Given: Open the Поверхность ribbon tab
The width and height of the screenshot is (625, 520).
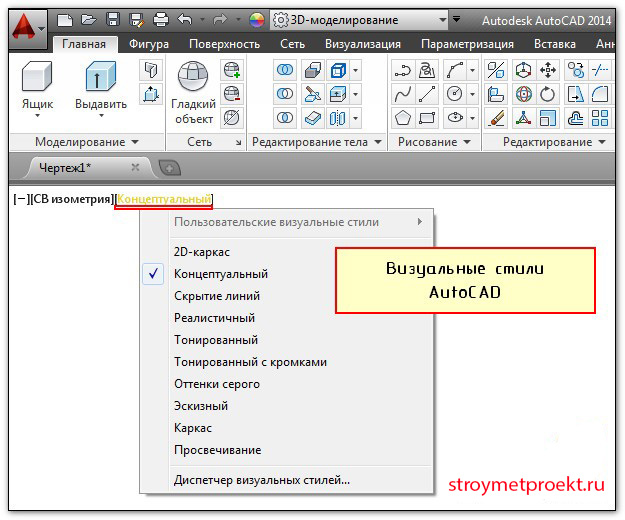Looking at the screenshot, I should [x=224, y=44].
